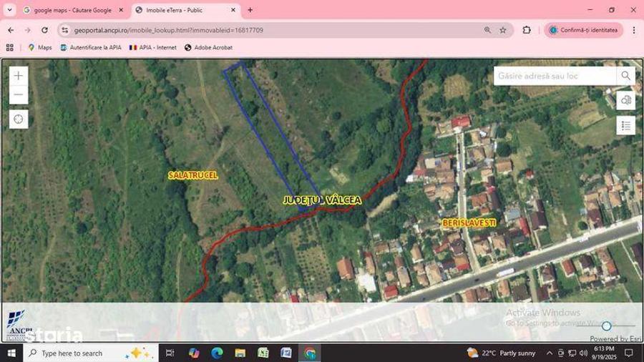Close the 'Imobile eTerra - Public' tab
The image size is (644, 362).
pyautogui.click(x=233, y=10)
